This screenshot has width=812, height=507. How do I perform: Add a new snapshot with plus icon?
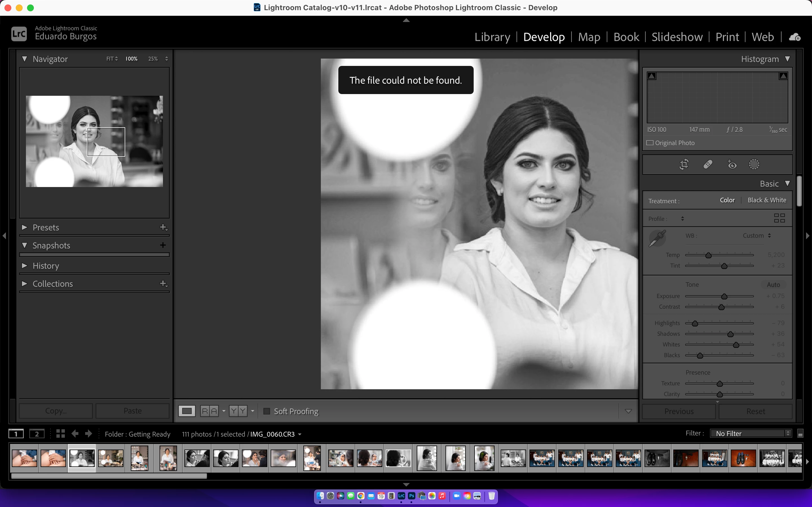163,245
